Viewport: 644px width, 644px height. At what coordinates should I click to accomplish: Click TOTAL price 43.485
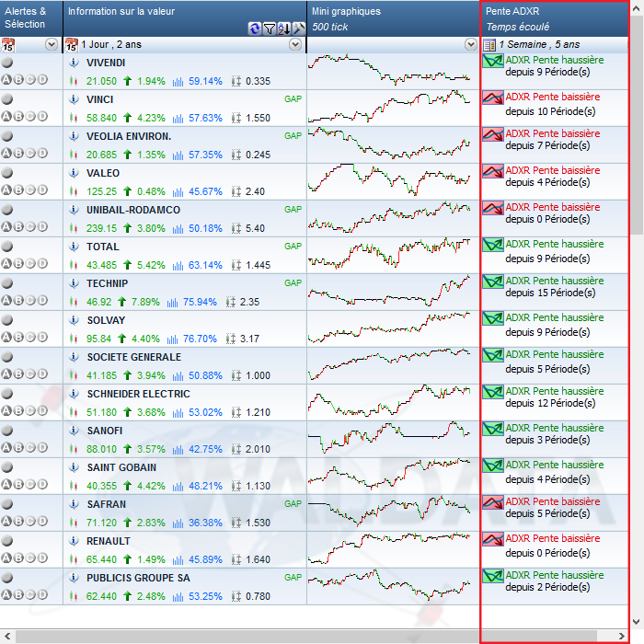click(101, 265)
